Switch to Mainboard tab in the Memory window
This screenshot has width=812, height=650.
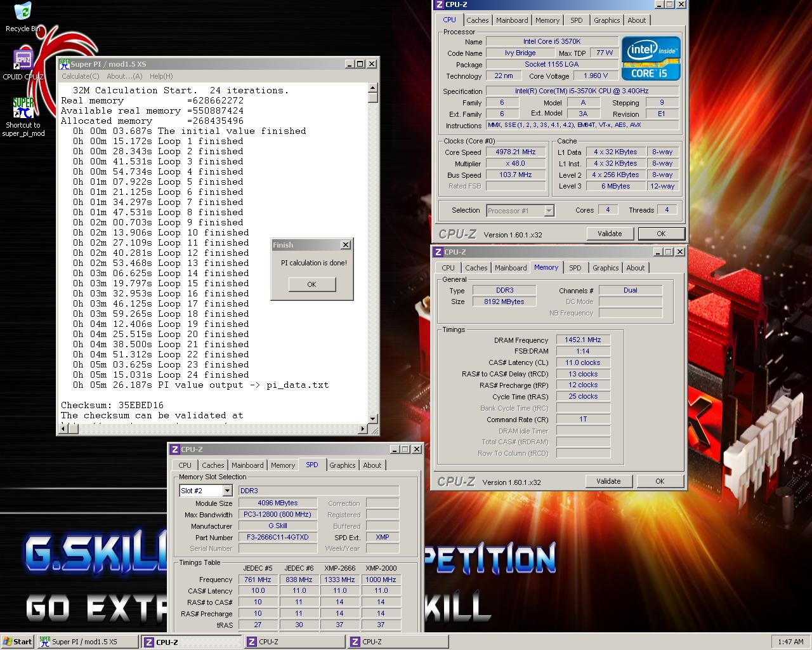(x=511, y=268)
